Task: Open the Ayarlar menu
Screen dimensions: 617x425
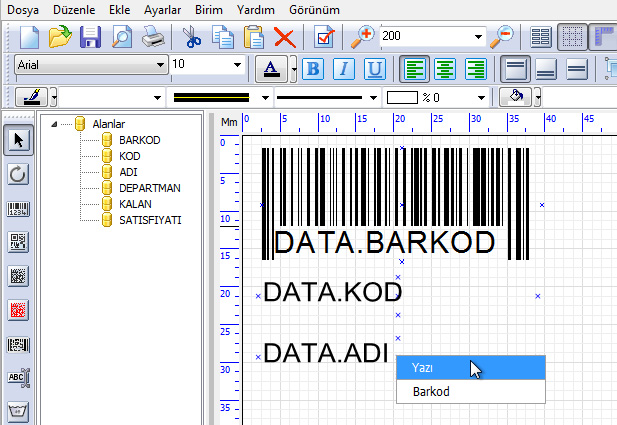Action: point(163,10)
